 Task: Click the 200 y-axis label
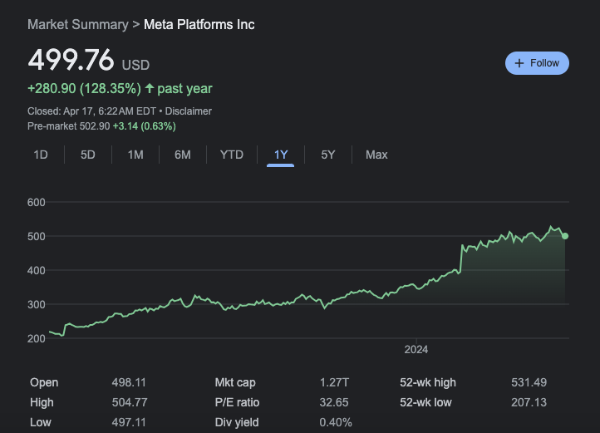coord(36,339)
